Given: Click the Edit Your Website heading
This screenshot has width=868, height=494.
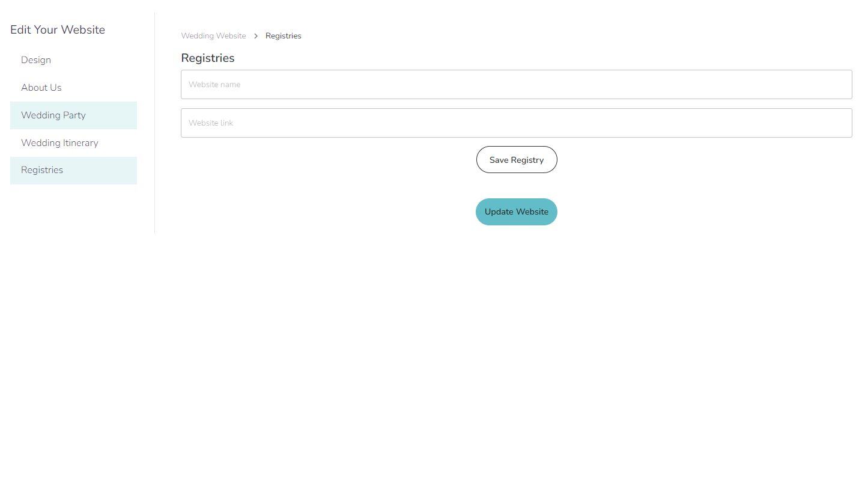Looking at the screenshot, I should coord(58,30).
